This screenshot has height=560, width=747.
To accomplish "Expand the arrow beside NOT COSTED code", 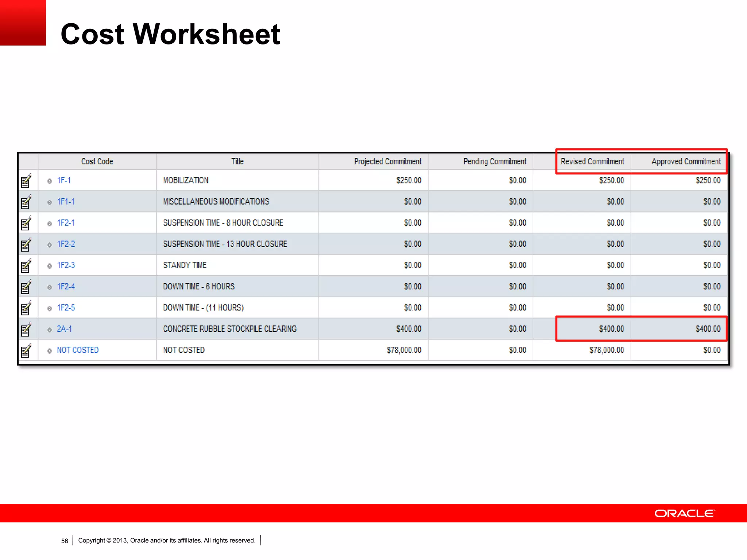I will click(50, 351).
